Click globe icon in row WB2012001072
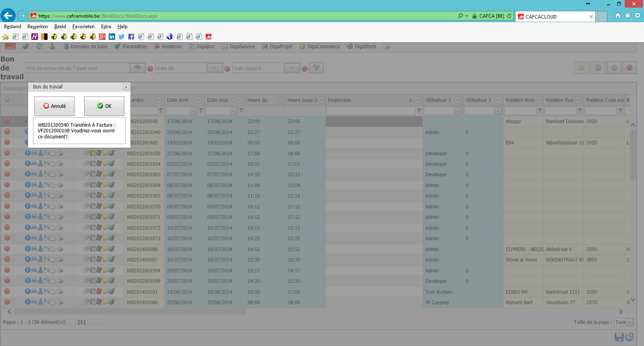 [x=111, y=227]
